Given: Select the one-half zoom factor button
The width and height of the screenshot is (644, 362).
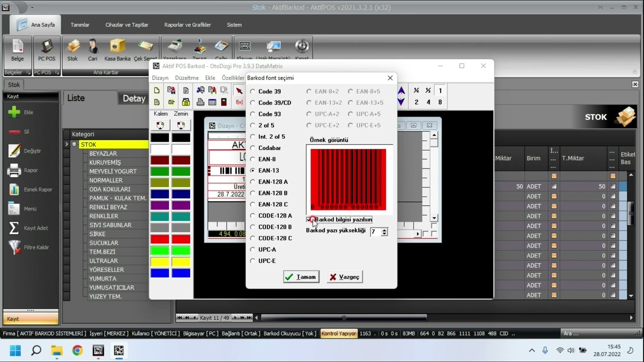Looking at the screenshot, I should tap(428, 91).
